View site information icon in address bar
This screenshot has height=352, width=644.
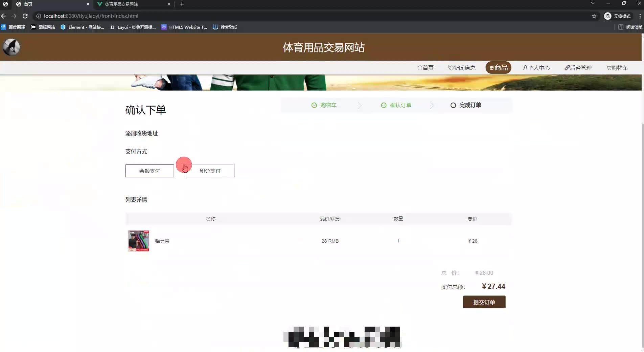(39, 16)
